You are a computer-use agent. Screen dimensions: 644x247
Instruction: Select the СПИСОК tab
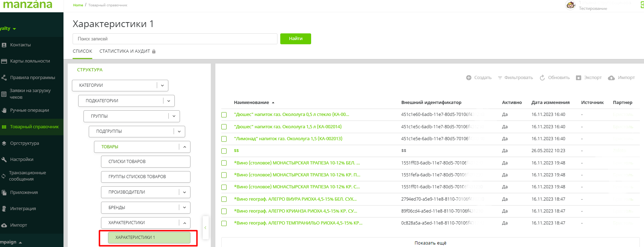(82, 51)
